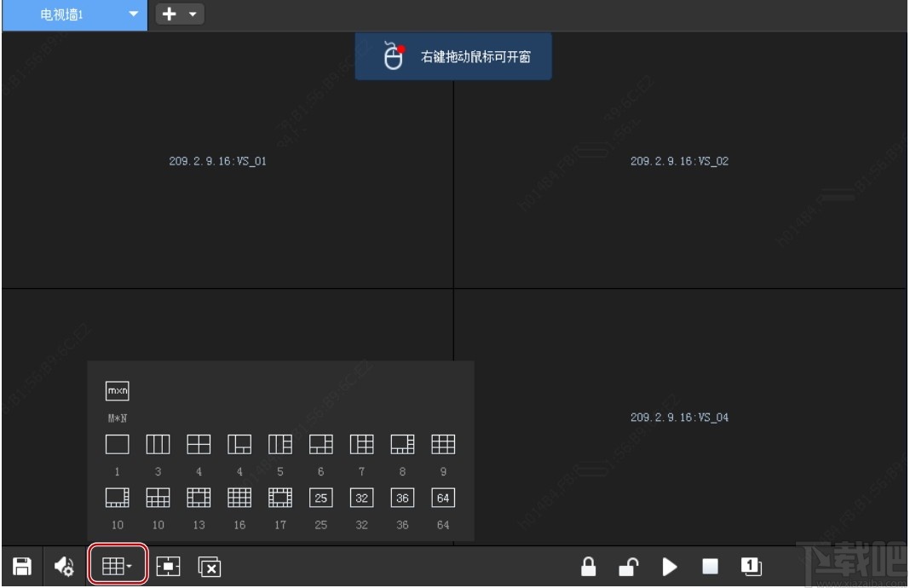Click the add new TV wall button
This screenshot has height=588, width=910.
tap(168, 14)
